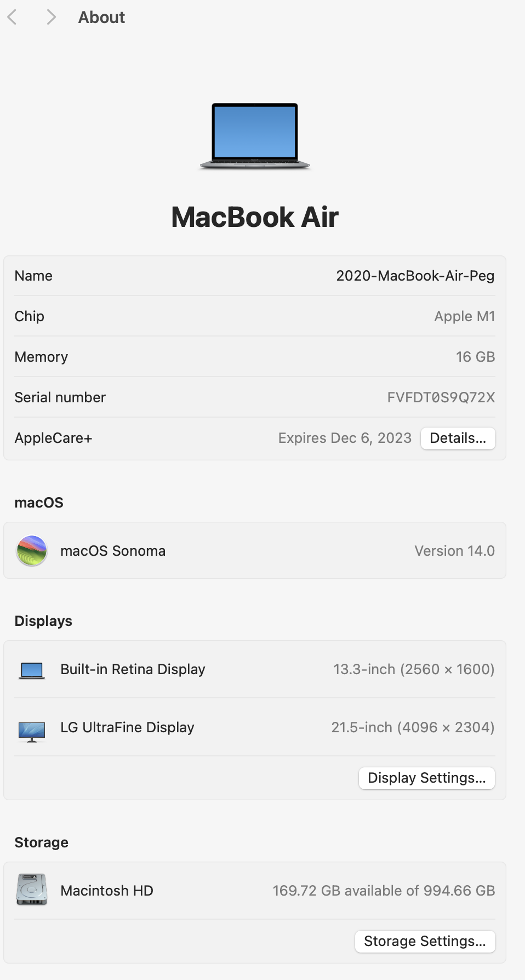Click the Displays section heading
The width and height of the screenshot is (525, 980).
pos(43,621)
